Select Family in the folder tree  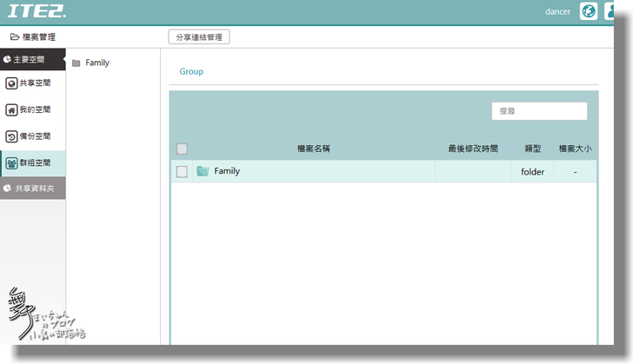point(97,63)
